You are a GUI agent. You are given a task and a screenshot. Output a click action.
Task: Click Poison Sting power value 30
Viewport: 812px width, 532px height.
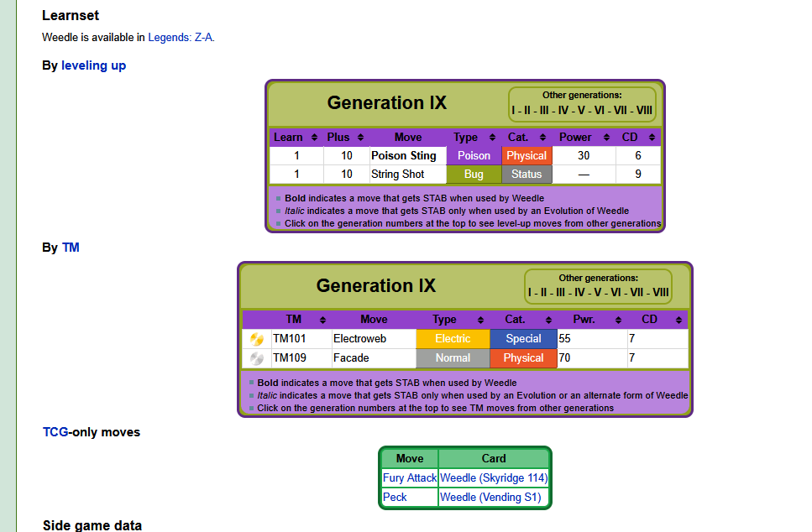pyautogui.click(x=584, y=156)
